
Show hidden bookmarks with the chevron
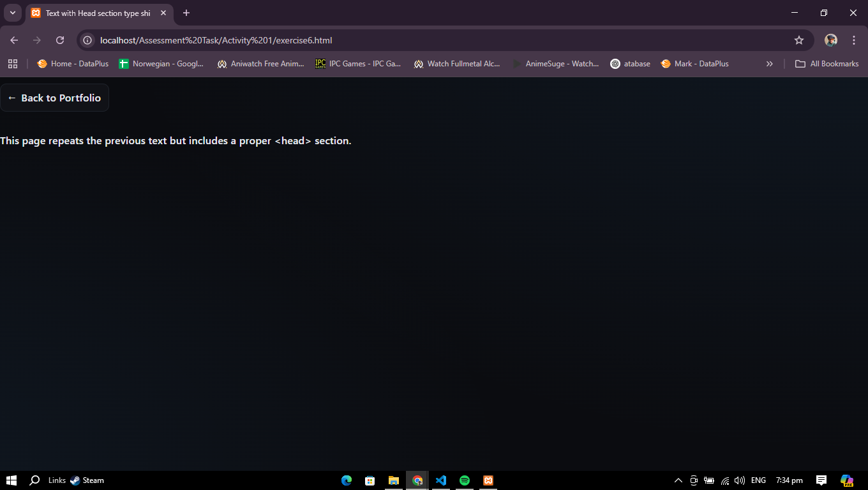[769, 64]
